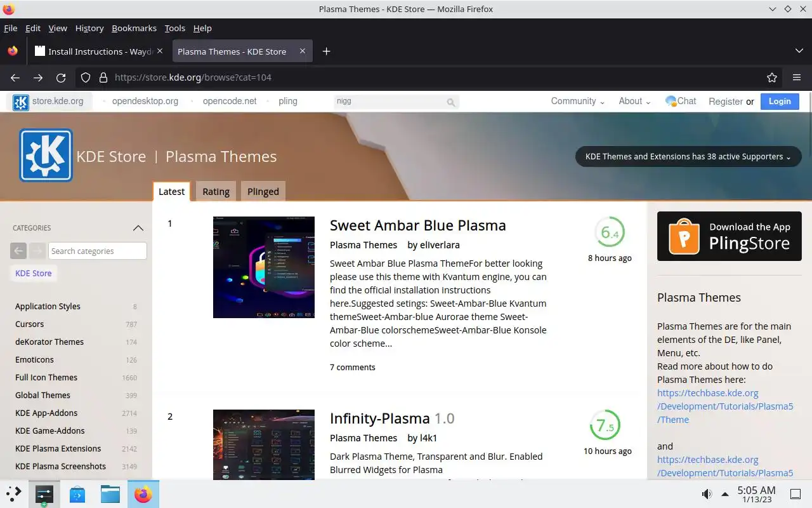Screen dimensions: 812x508
Task: Click the KDE logo next to store.kde.org
Action: pyautogui.click(x=21, y=102)
